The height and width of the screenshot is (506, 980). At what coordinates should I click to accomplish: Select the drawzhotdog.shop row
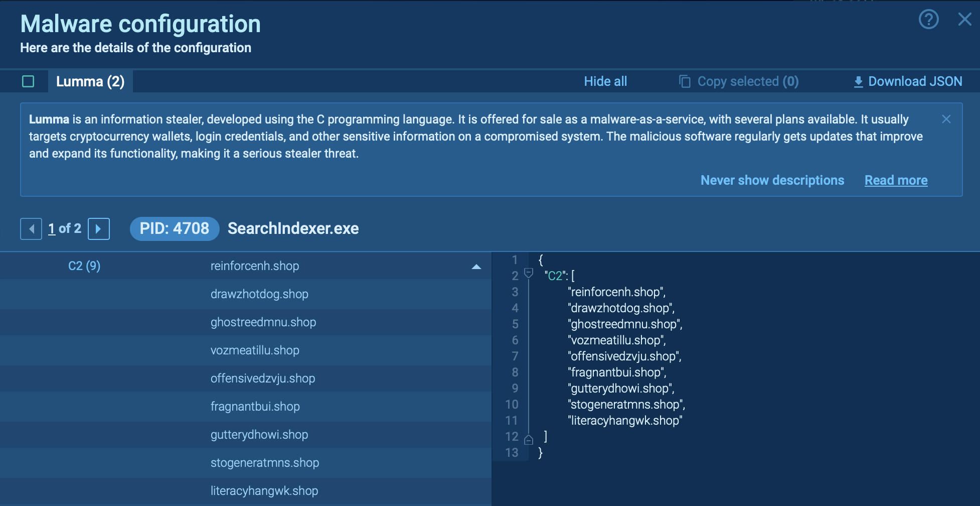pyautogui.click(x=259, y=294)
